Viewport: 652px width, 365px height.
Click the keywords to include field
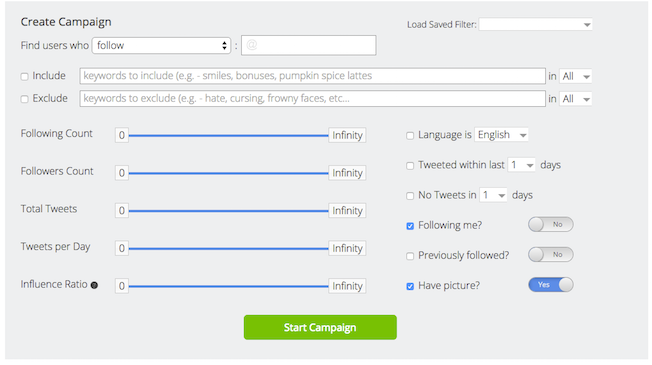pyautogui.click(x=312, y=76)
